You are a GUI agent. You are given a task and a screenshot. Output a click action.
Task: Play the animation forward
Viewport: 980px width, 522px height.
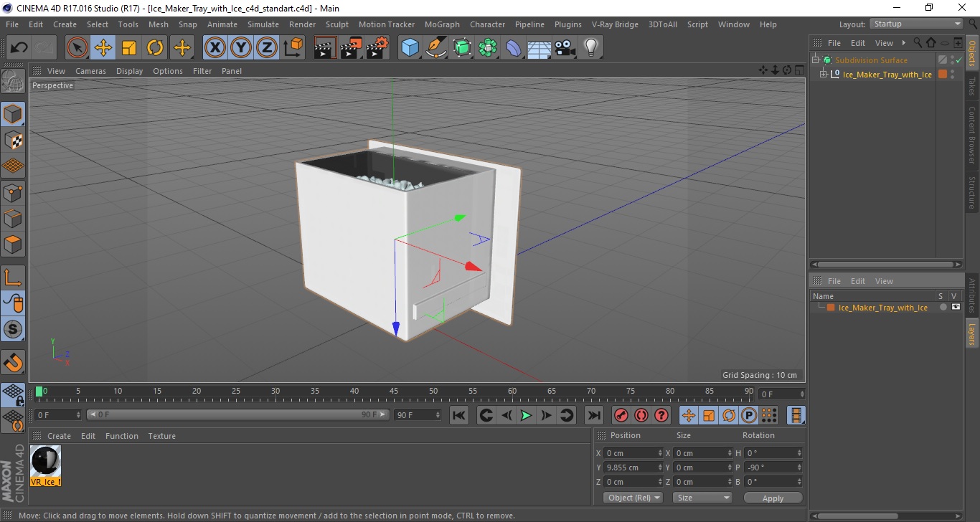tap(526, 415)
